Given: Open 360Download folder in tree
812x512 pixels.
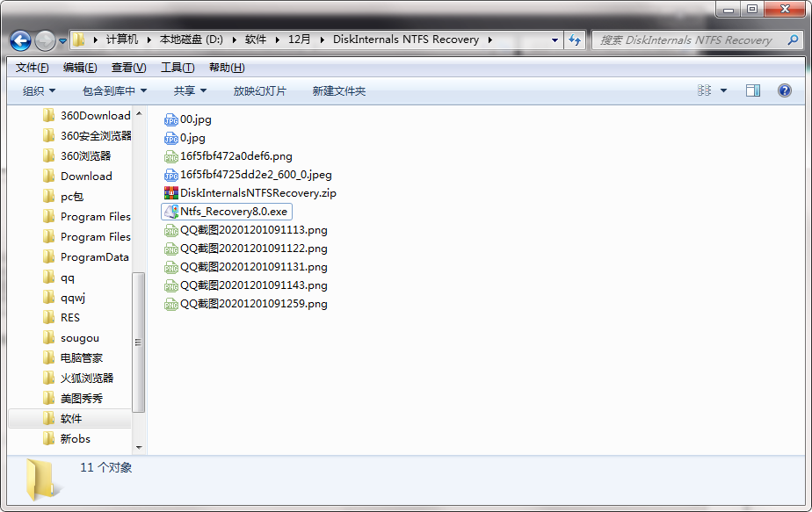Looking at the screenshot, I should pyautogui.click(x=86, y=115).
